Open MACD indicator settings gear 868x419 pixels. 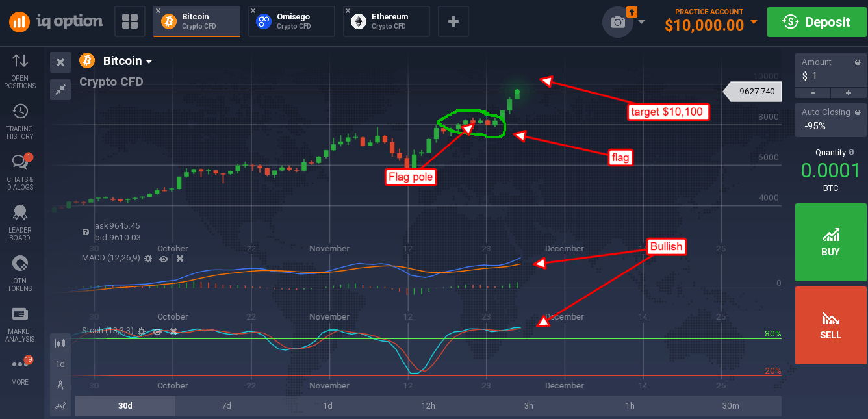click(x=148, y=259)
